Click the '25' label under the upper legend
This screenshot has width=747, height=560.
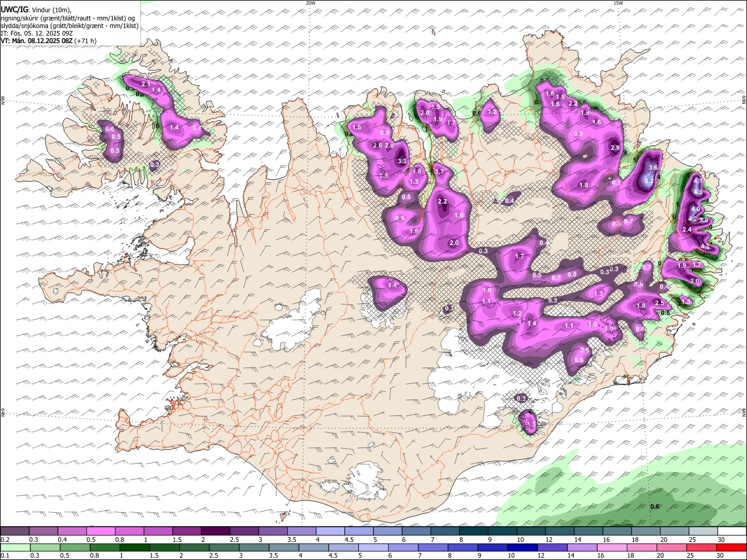693,540
